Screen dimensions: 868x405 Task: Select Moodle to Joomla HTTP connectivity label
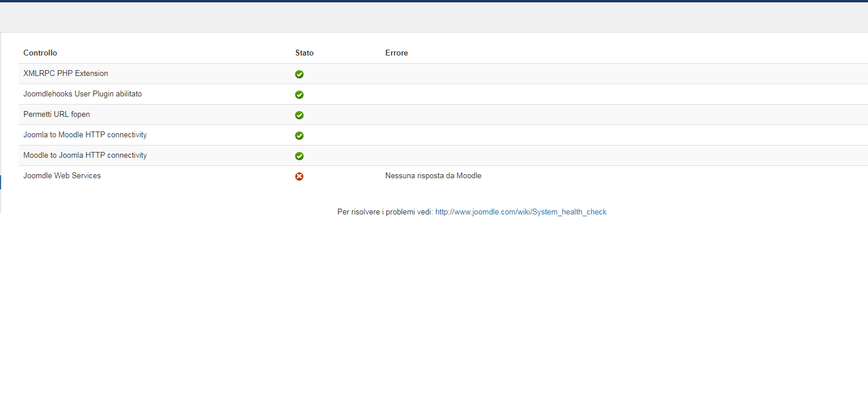85,155
